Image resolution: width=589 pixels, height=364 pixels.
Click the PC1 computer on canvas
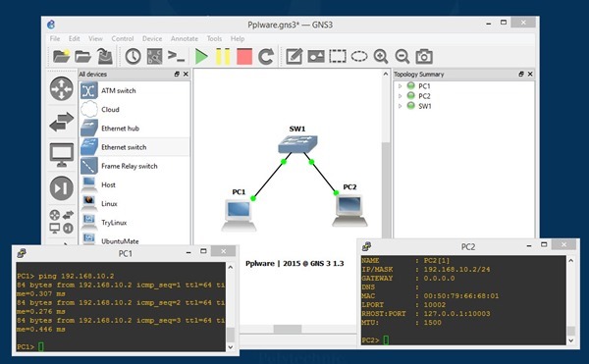click(239, 215)
